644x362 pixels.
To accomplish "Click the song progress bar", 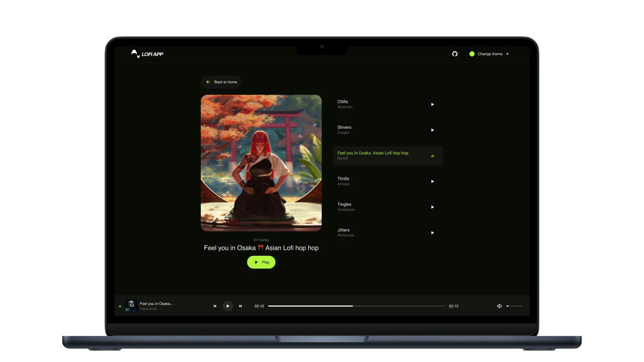I will click(x=356, y=306).
